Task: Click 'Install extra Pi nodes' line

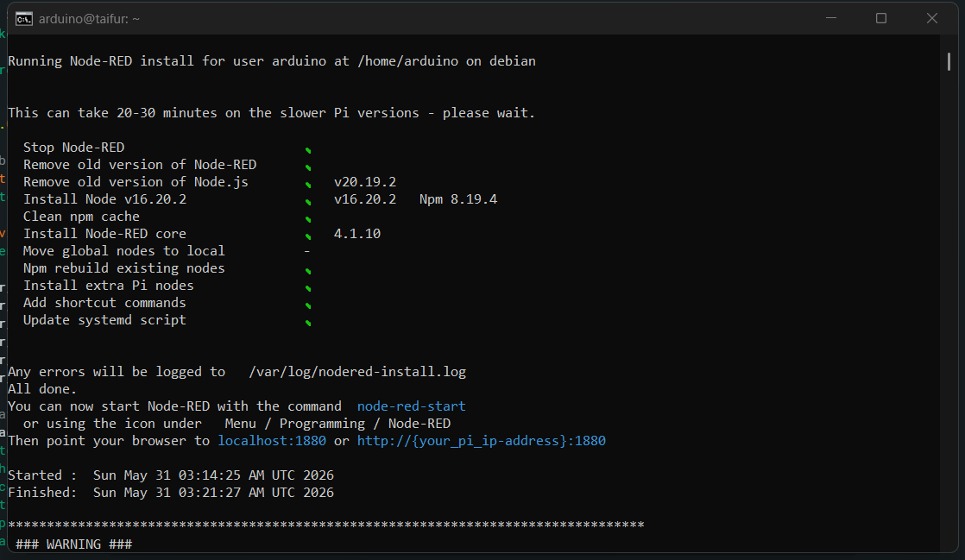Action: [x=108, y=286]
